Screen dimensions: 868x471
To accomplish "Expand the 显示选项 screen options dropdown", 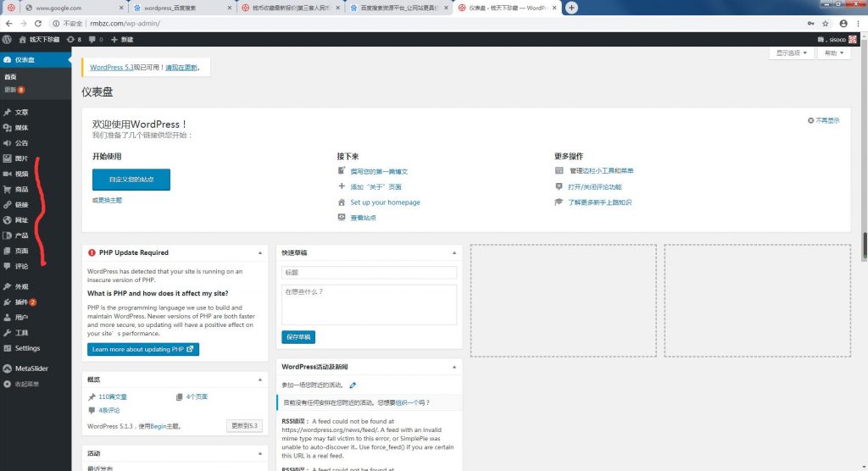I will [791, 53].
